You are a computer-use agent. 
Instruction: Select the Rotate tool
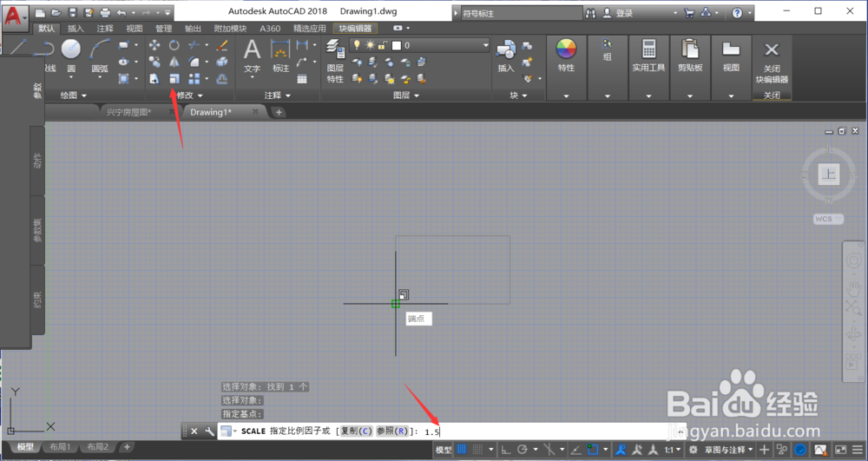[174, 45]
